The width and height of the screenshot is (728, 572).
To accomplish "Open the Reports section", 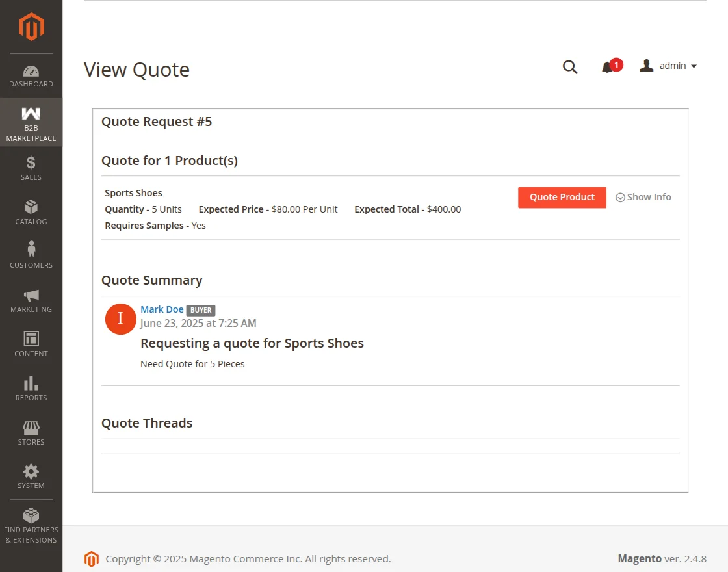I will pos(31,387).
